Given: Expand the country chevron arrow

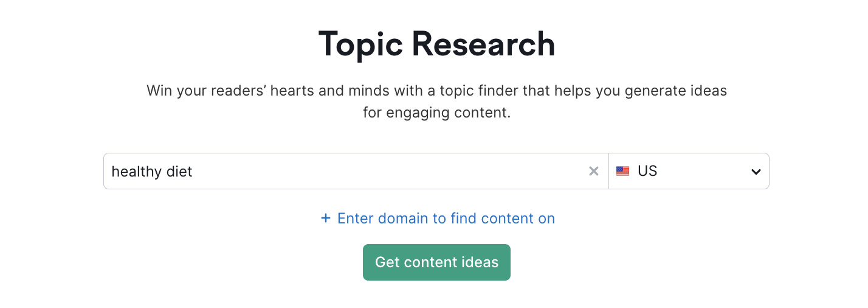Looking at the screenshot, I should click(x=756, y=172).
